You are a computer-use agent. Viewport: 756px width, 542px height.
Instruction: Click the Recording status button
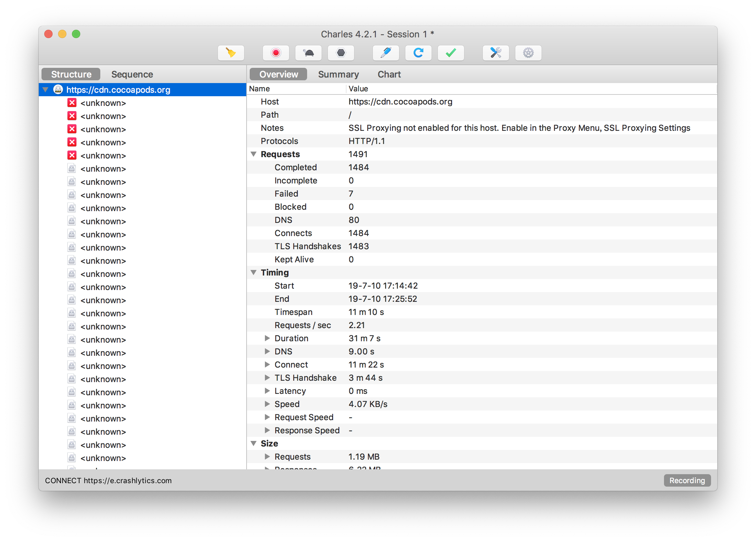[x=687, y=480]
